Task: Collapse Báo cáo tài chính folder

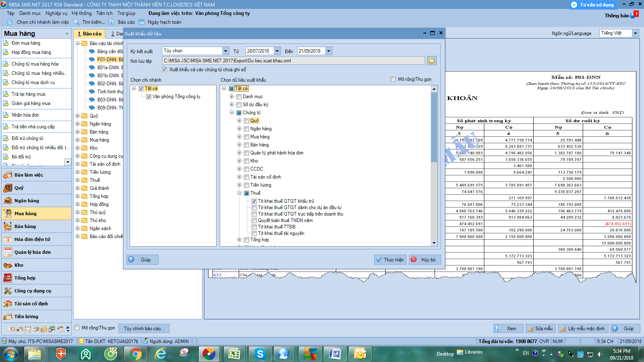Action: pyautogui.click(x=78, y=43)
